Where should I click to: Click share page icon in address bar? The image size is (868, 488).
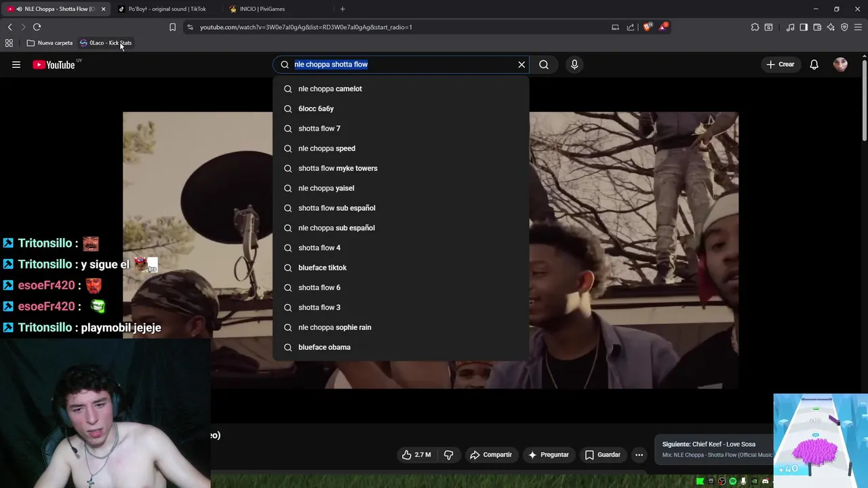point(631,27)
